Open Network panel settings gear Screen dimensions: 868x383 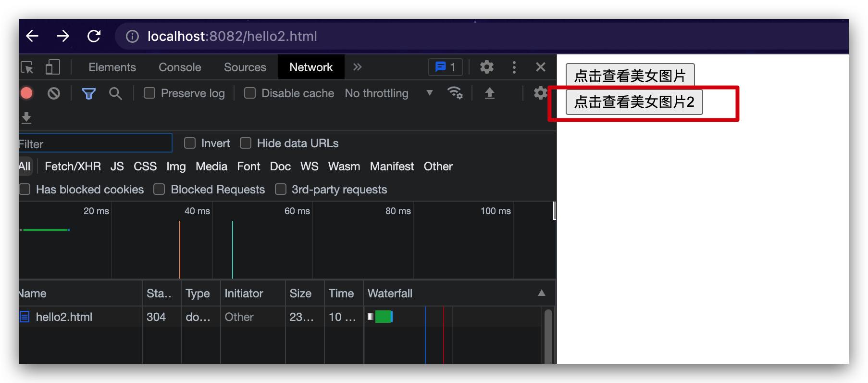[540, 92]
